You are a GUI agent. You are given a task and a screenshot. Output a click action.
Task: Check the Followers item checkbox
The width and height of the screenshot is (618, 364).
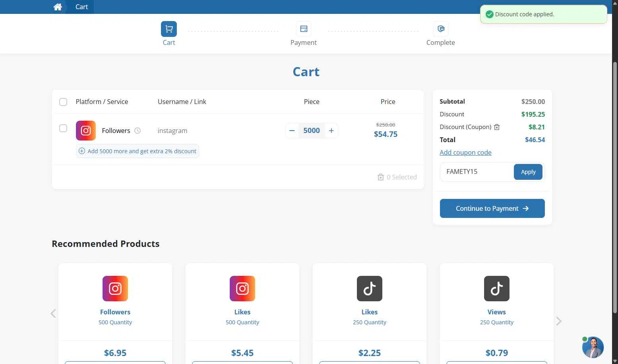click(x=63, y=128)
